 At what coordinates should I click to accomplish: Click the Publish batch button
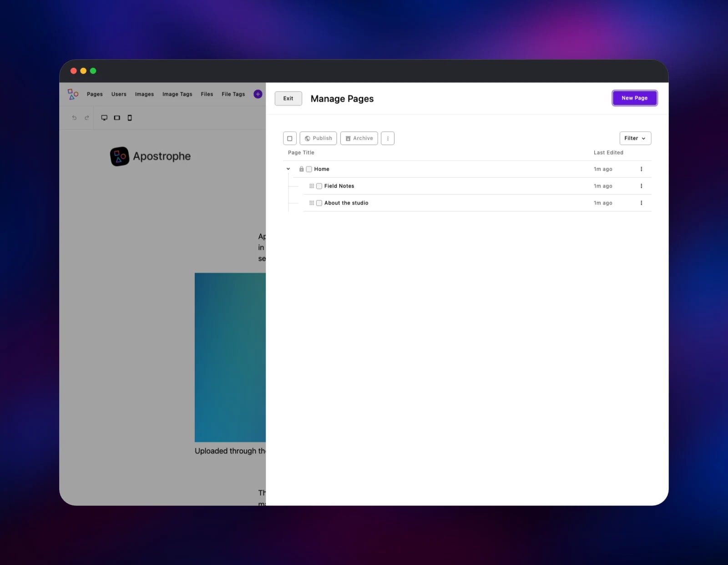click(318, 138)
